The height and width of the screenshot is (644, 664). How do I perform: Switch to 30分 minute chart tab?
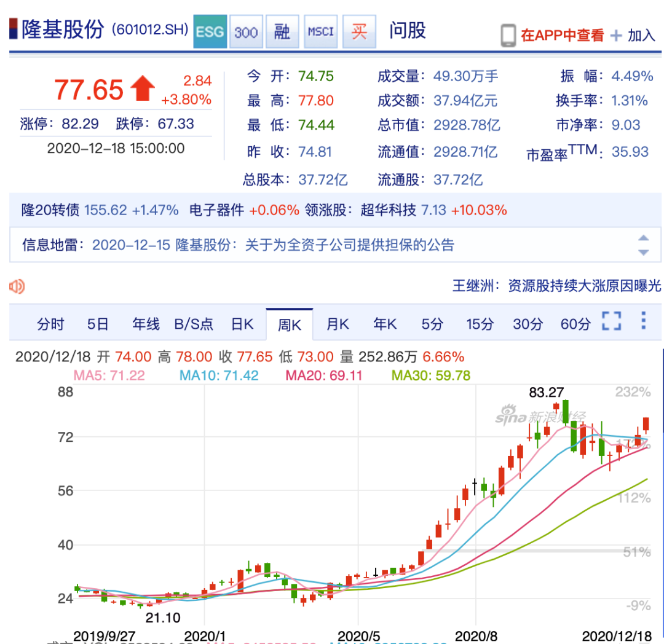[528, 324]
